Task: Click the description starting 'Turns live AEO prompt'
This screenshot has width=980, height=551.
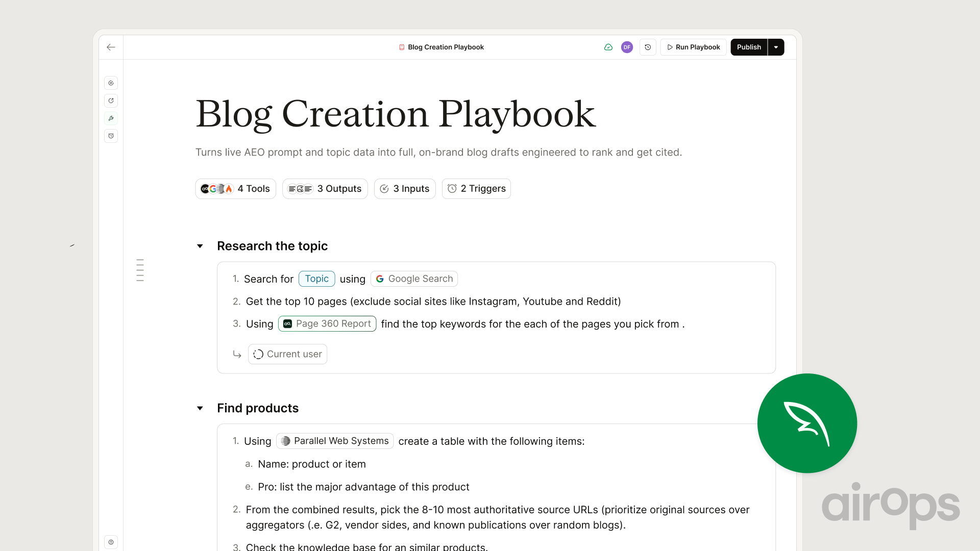Action: (438, 152)
